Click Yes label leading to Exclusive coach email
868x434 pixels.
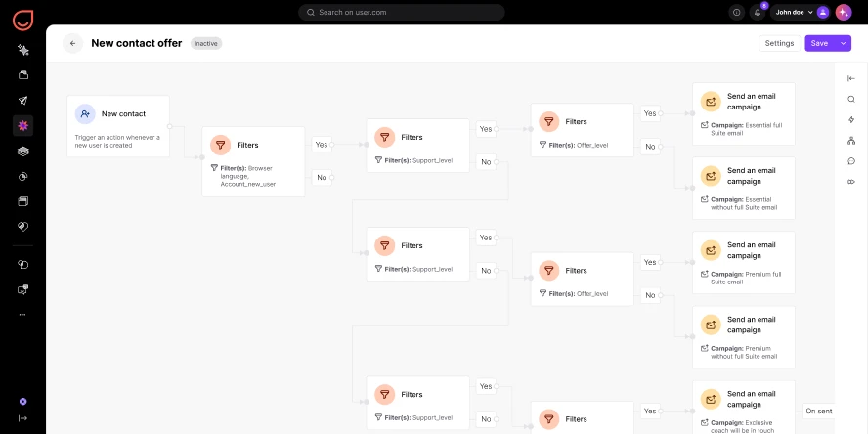tap(650, 411)
